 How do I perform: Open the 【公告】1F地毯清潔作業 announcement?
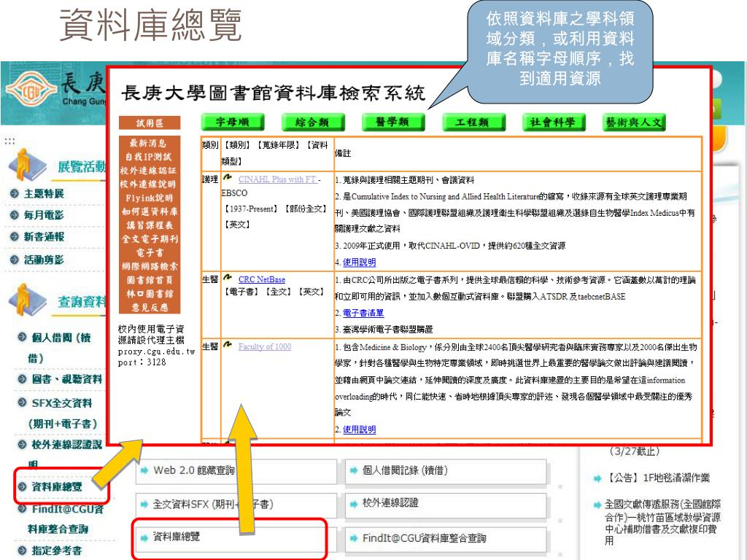[x=657, y=478]
